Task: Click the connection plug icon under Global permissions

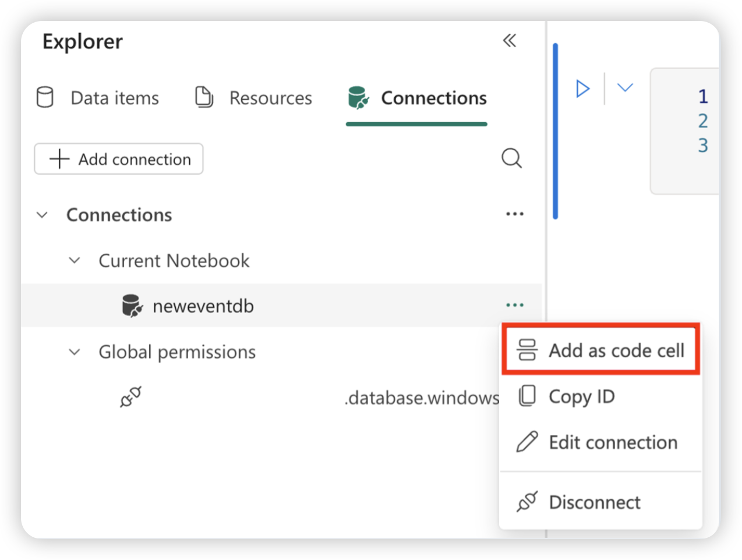Action: coord(131,397)
